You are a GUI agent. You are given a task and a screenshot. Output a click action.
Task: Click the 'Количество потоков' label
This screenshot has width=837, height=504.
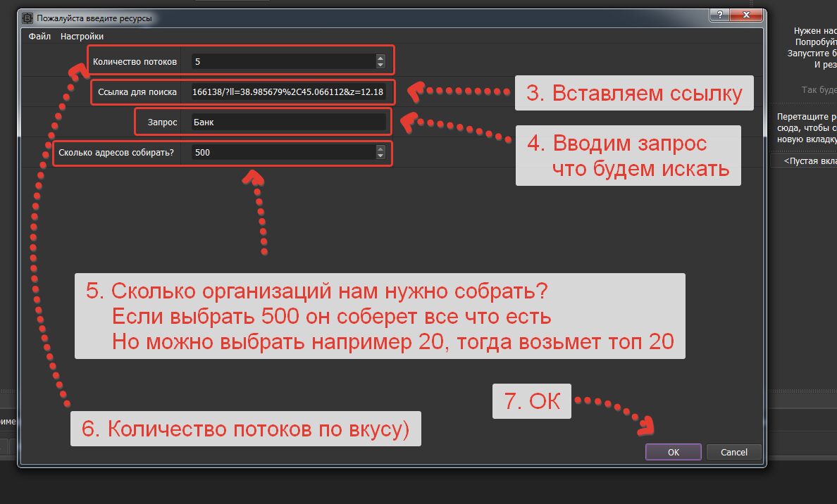point(135,62)
